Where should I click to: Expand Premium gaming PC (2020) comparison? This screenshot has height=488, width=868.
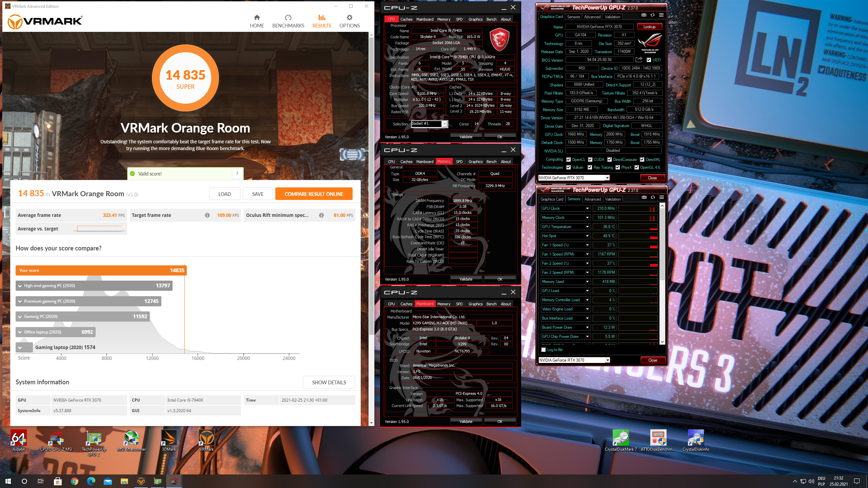point(20,301)
